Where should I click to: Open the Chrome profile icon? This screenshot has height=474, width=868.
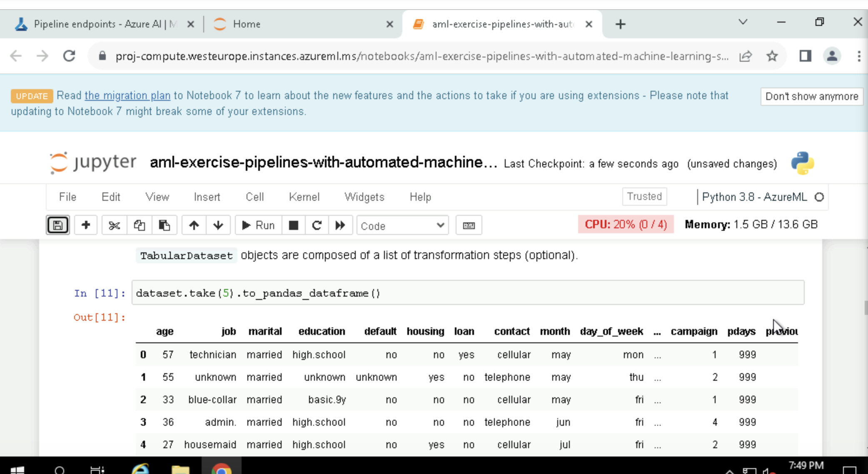click(832, 56)
